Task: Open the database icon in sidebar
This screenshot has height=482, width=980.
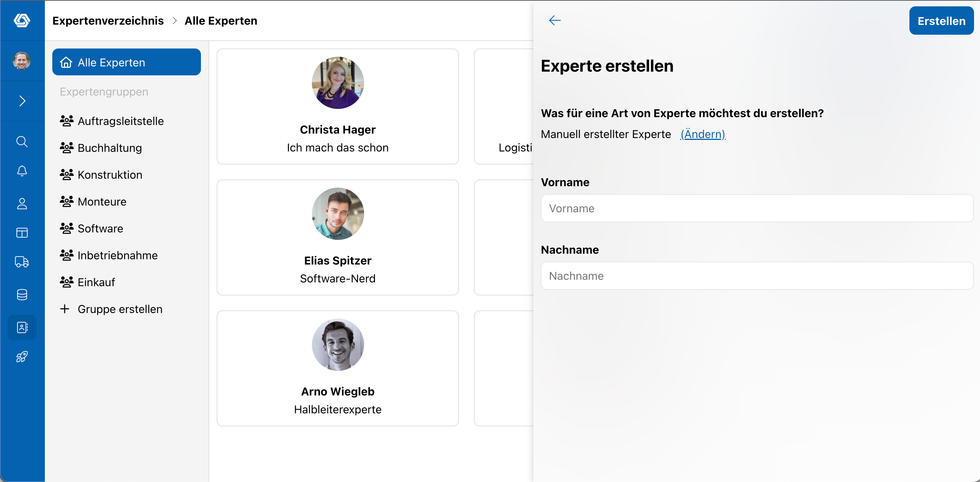Action: (22, 295)
